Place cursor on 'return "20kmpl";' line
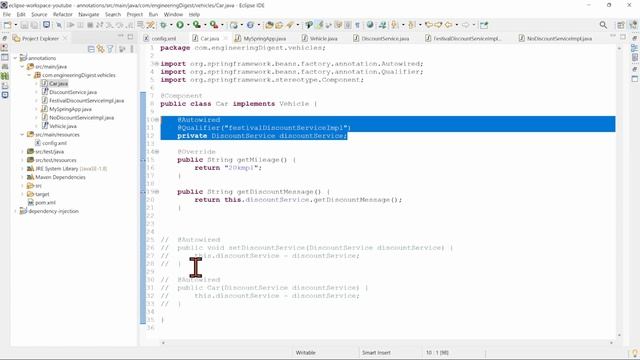 (228, 168)
